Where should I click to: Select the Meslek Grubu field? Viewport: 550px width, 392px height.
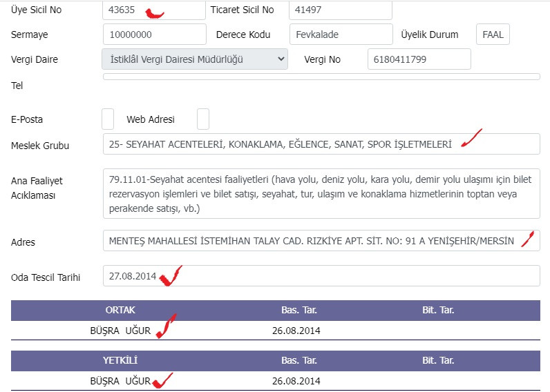[x=321, y=144]
